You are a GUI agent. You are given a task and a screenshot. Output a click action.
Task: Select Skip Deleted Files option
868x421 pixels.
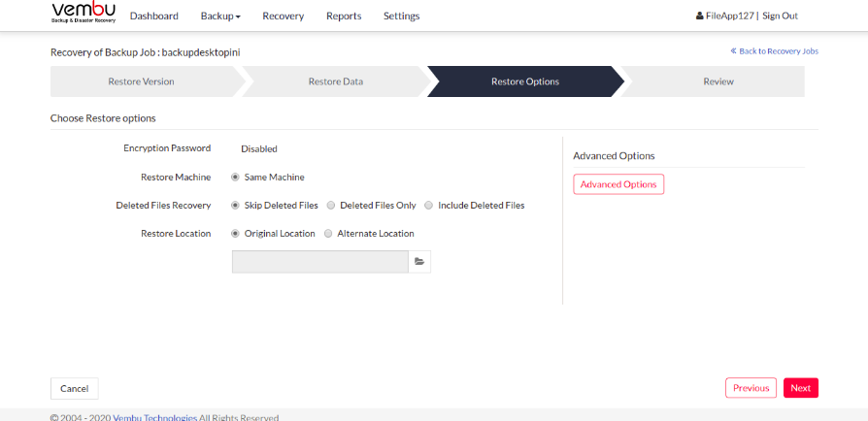(235, 206)
